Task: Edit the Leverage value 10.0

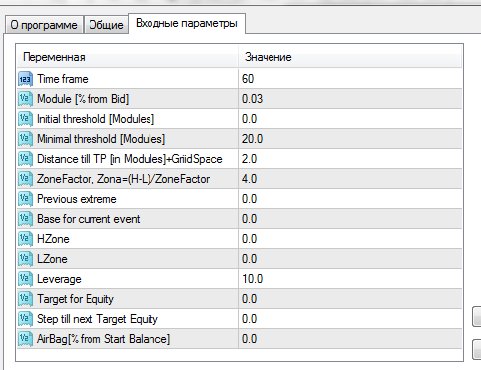Action: click(350, 279)
